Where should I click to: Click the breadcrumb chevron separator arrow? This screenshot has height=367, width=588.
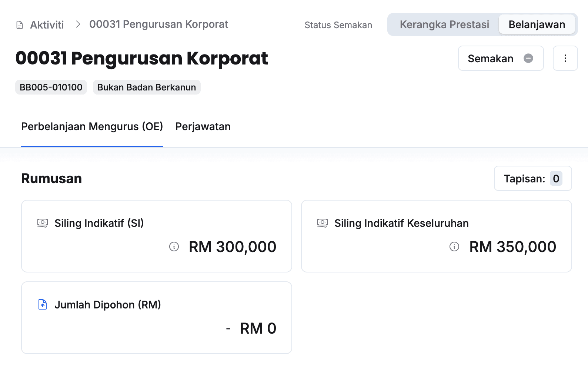[78, 24]
